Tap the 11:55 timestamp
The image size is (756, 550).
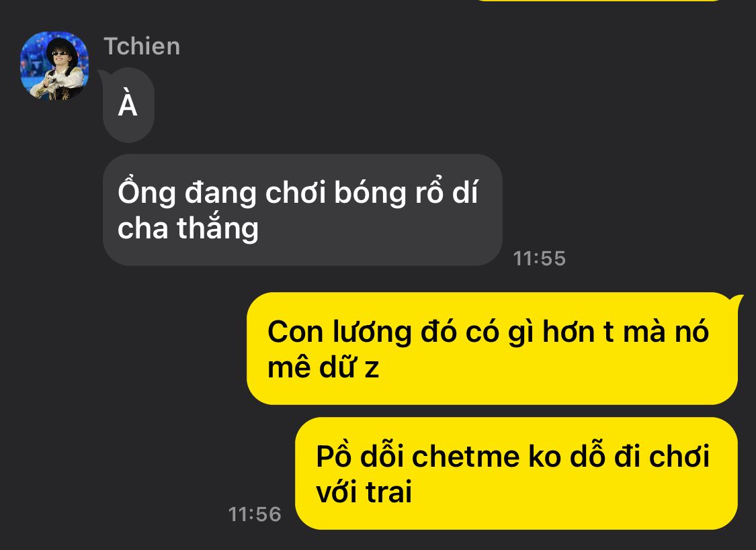tap(539, 259)
